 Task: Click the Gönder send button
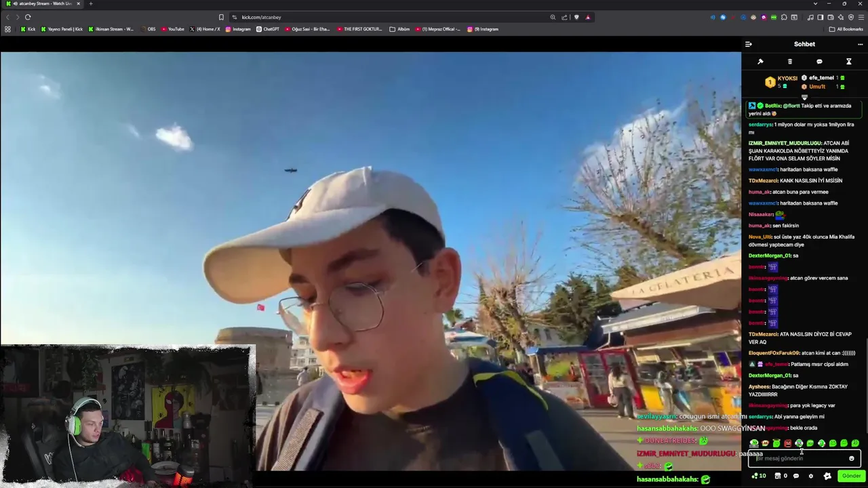coord(851,476)
